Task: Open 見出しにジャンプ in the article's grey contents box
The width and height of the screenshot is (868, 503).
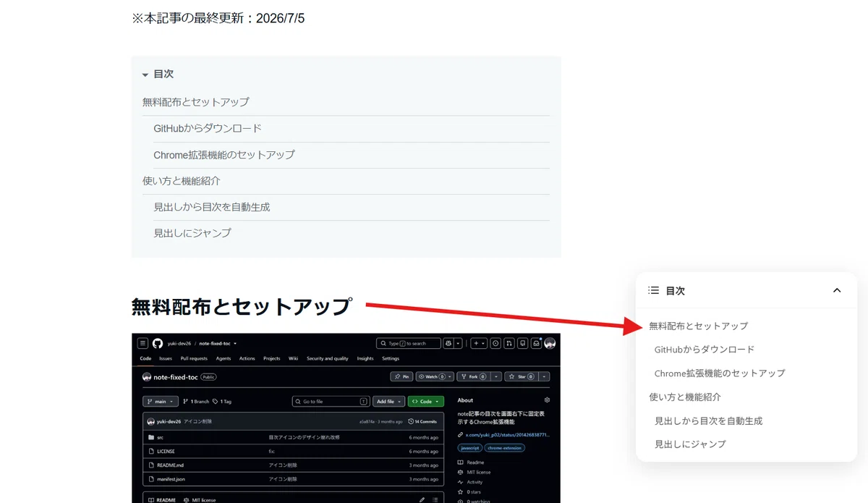Action: click(x=192, y=233)
